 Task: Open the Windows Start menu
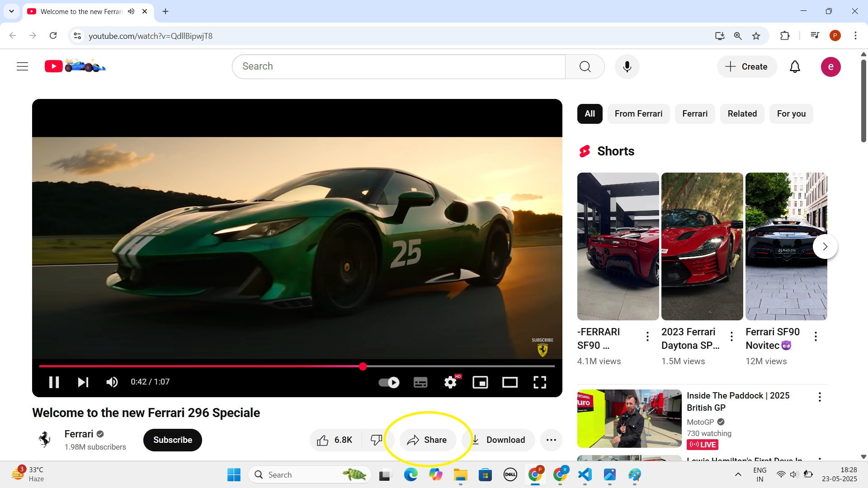pos(234,475)
